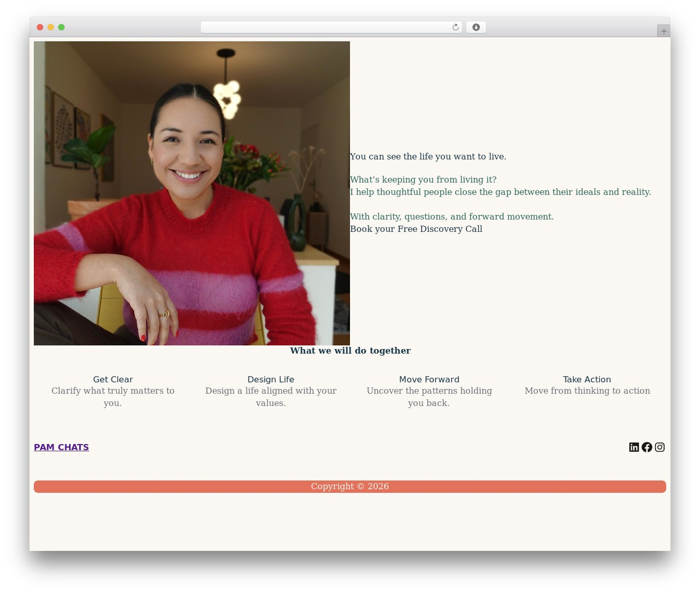This screenshot has width=700, height=593.
Task: Click the portrait photo of the woman
Action: point(192,193)
